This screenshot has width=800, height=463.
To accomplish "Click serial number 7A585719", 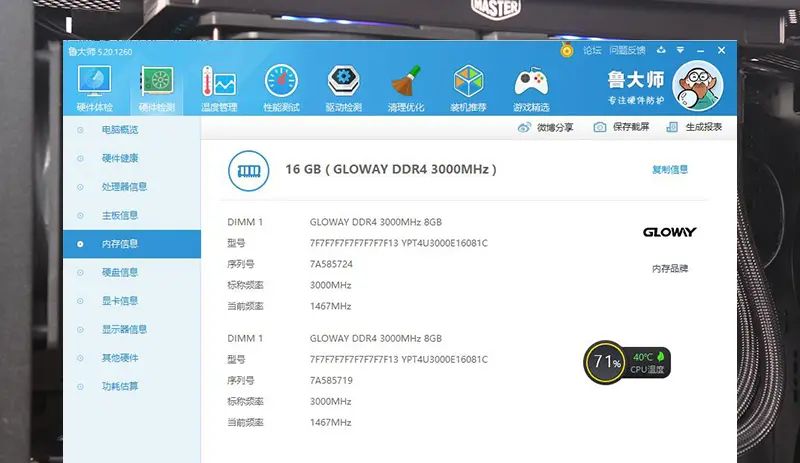I will (x=331, y=380).
